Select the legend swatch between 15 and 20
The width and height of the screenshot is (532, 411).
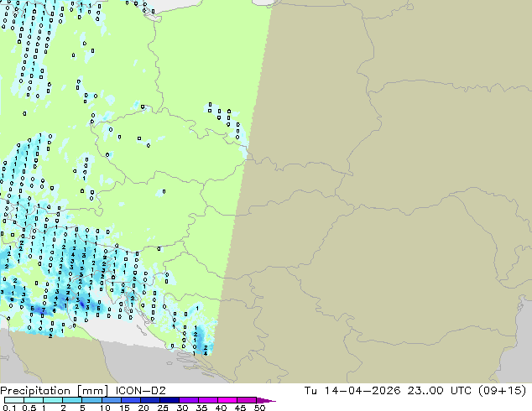tap(131, 400)
